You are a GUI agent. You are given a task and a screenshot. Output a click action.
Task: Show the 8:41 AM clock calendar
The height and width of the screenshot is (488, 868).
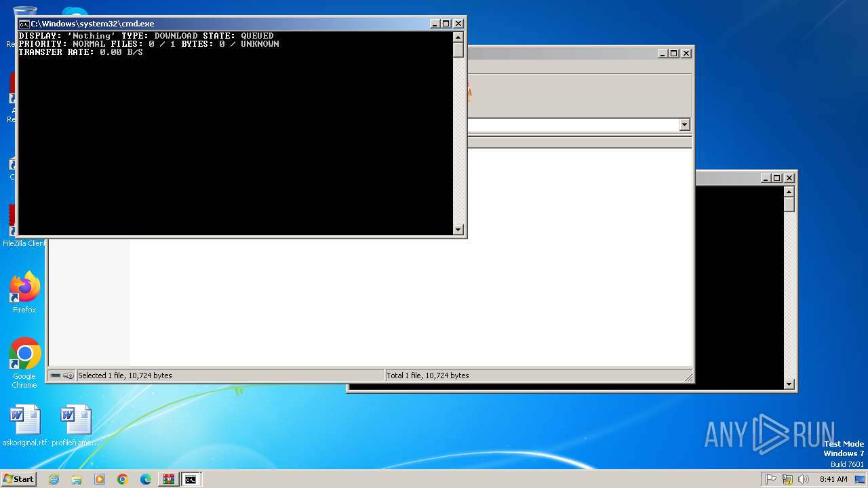pos(833,479)
